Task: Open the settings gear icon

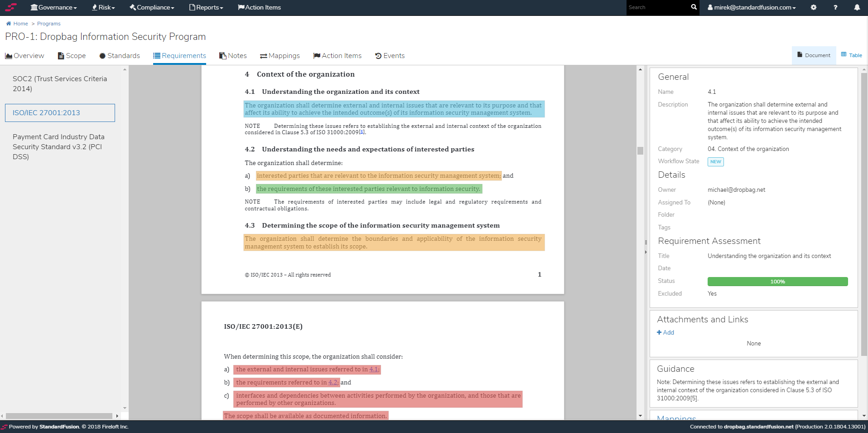Action: tap(814, 7)
